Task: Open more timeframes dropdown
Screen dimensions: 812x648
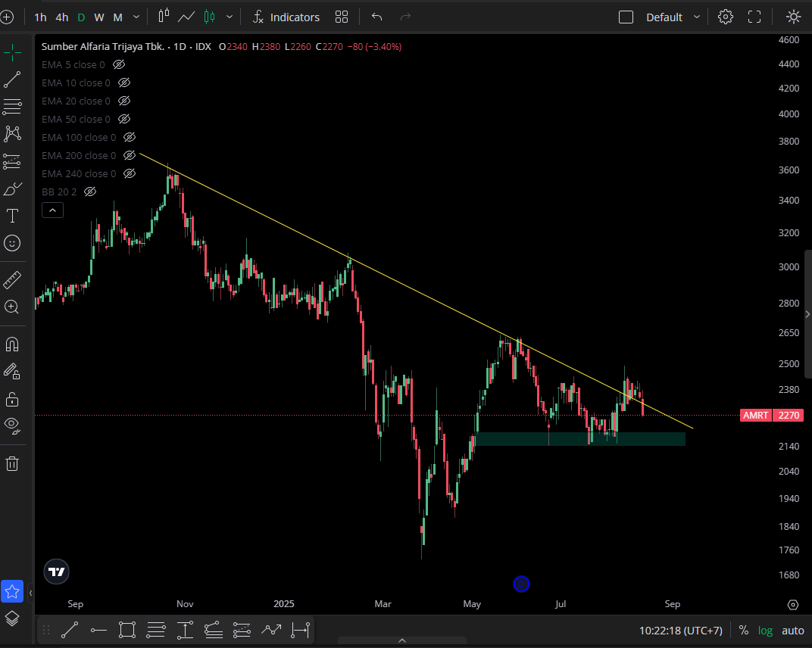Action: point(136,17)
